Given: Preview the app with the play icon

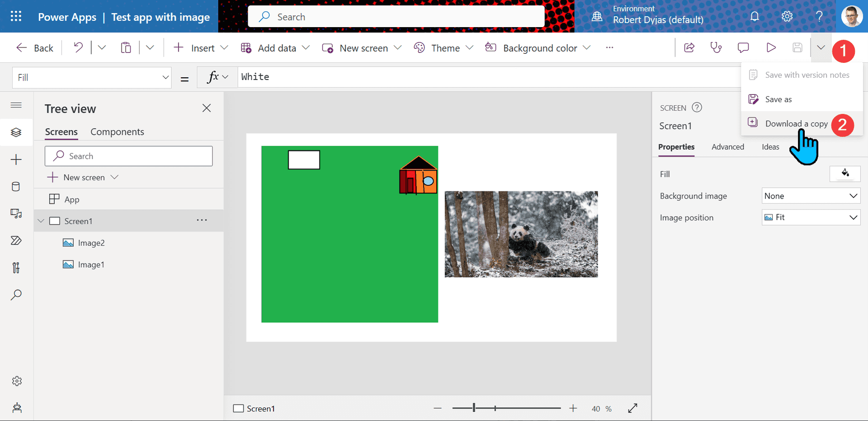Looking at the screenshot, I should [771, 47].
